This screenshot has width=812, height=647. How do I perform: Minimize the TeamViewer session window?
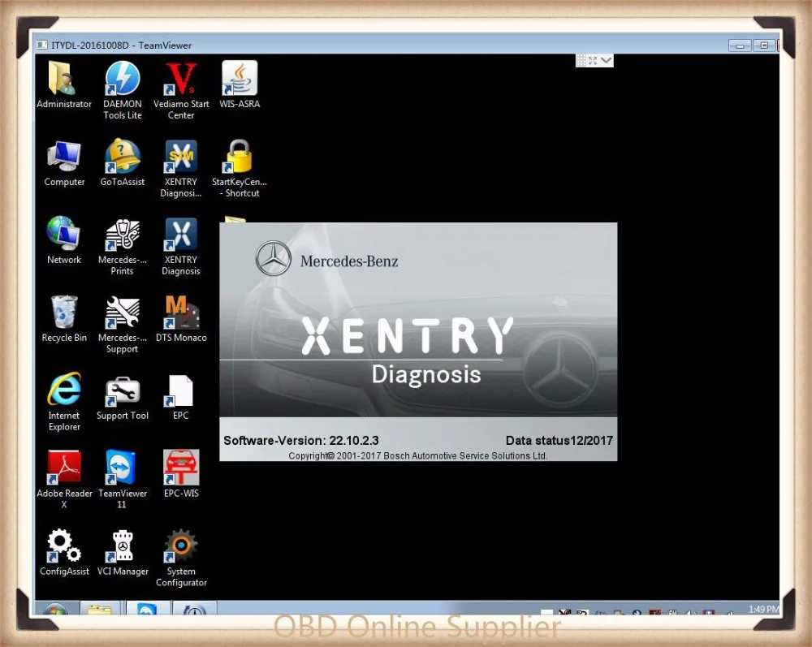pos(740,45)
